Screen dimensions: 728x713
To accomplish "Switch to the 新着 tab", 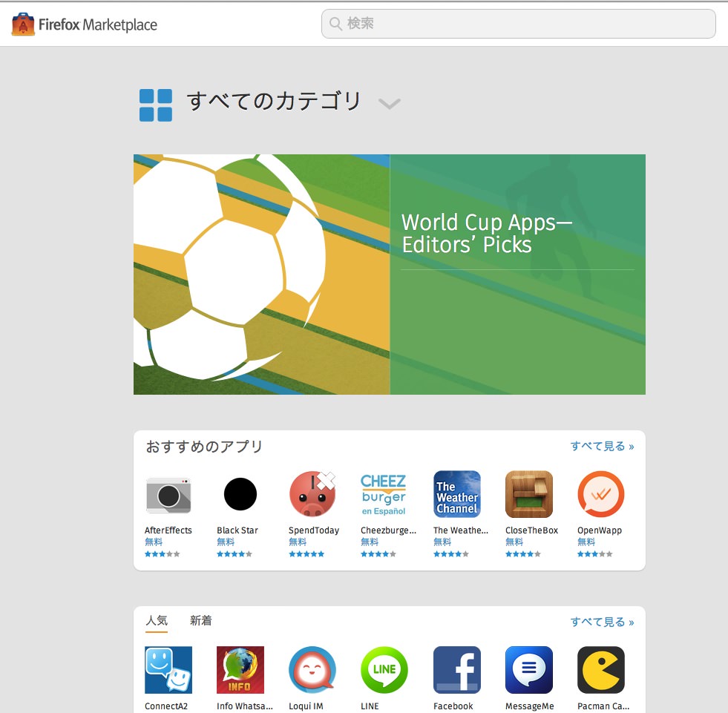I will coord(201,620).
